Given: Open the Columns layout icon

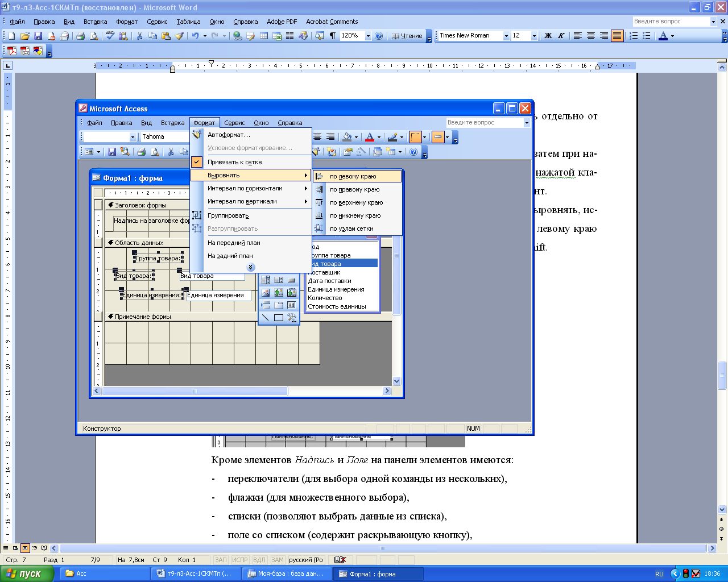Looking at the screenshot, I should (290, 36).
